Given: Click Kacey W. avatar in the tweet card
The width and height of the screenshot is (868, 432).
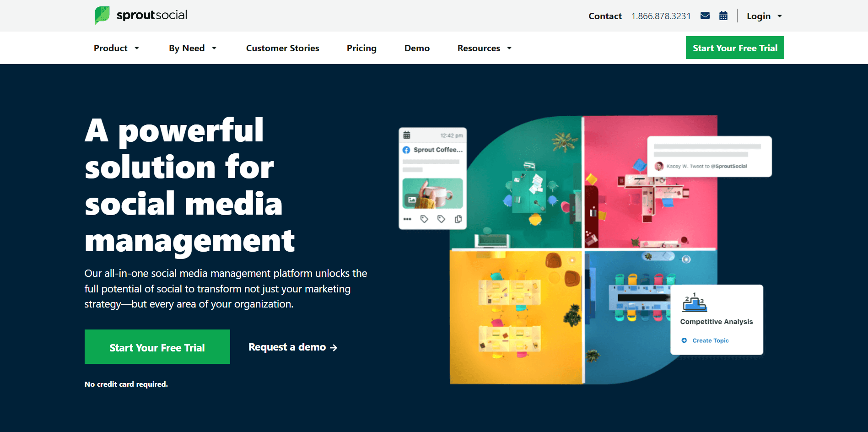Looking at the screenshot, I should (x=659, y=166).
